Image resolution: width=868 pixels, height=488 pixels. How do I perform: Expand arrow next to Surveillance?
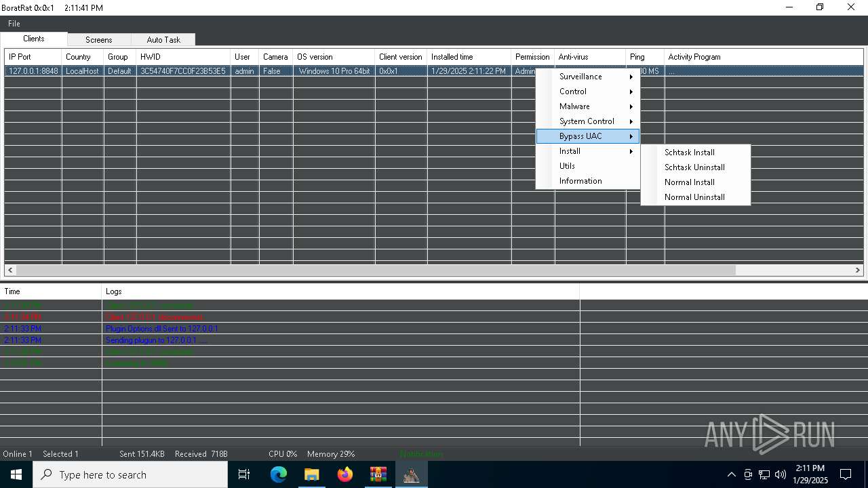point(631,77)
